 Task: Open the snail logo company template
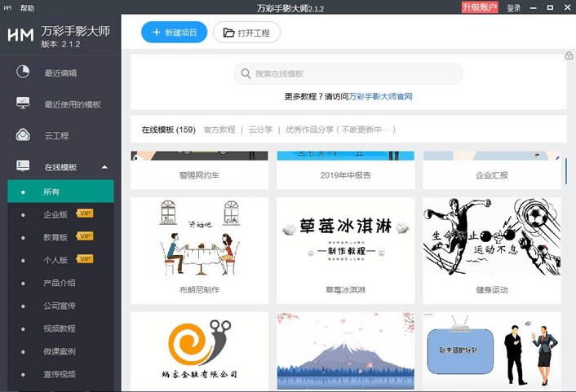pyautogui.click(x=199, y=351)
